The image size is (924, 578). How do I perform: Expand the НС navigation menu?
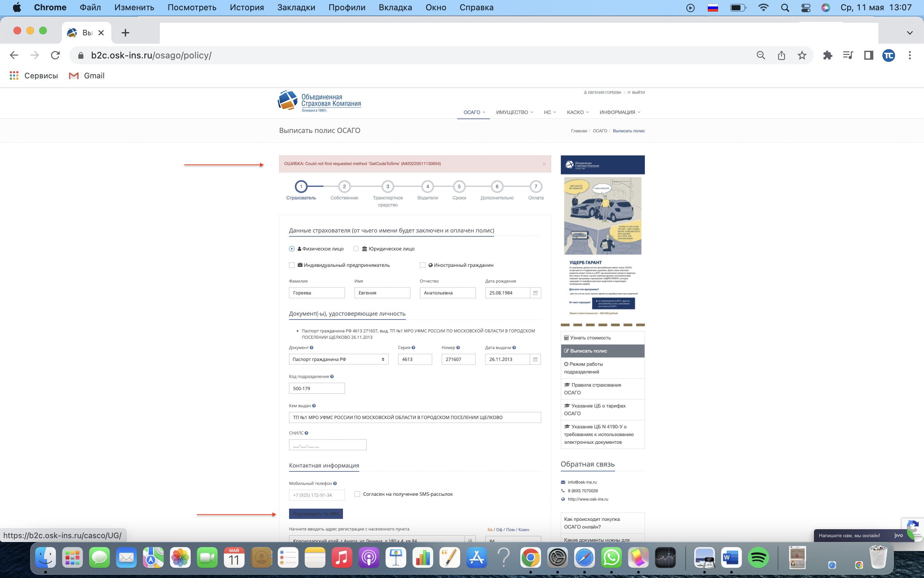(550, 112)
